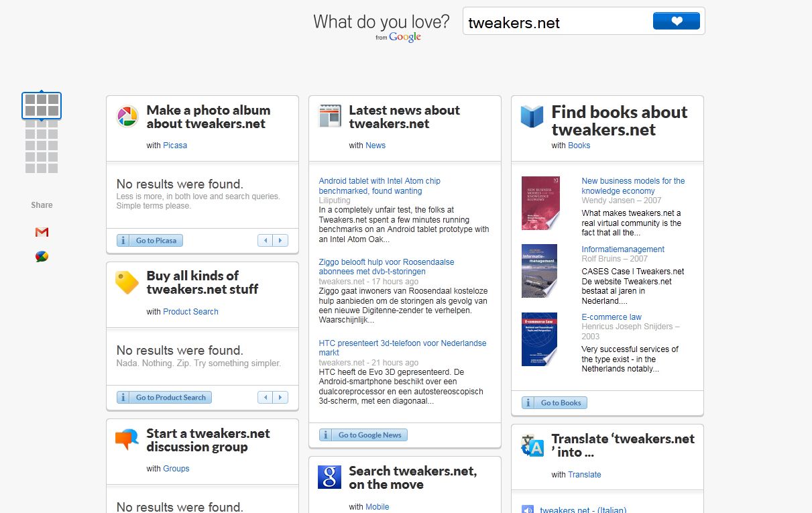Screen dimensions: 812x513
Task: Click the blue Google mobile search icon
Action: pyautogui.click(x=330, y=477)
